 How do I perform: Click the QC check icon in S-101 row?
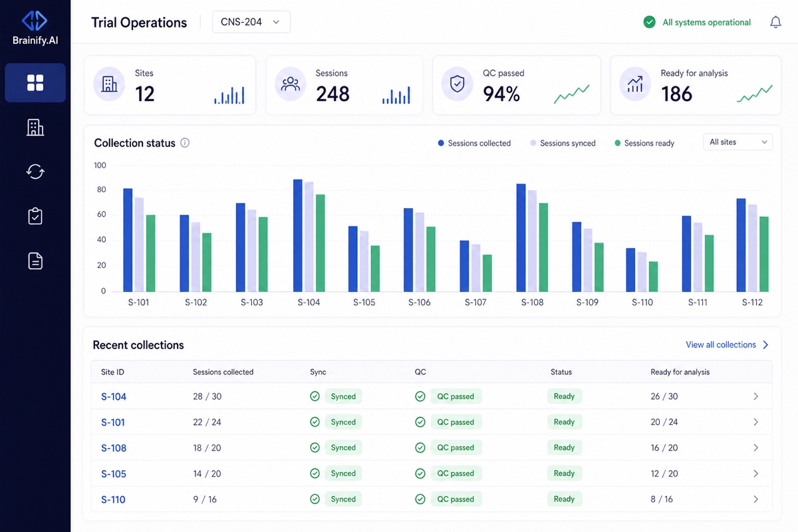tap(420, 422)
